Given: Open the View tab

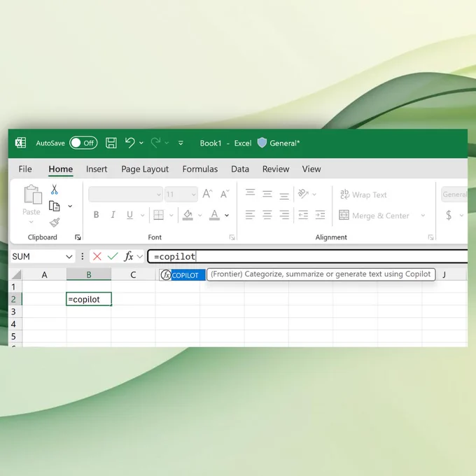Looking at the screenshot, I should click(311, 169).
